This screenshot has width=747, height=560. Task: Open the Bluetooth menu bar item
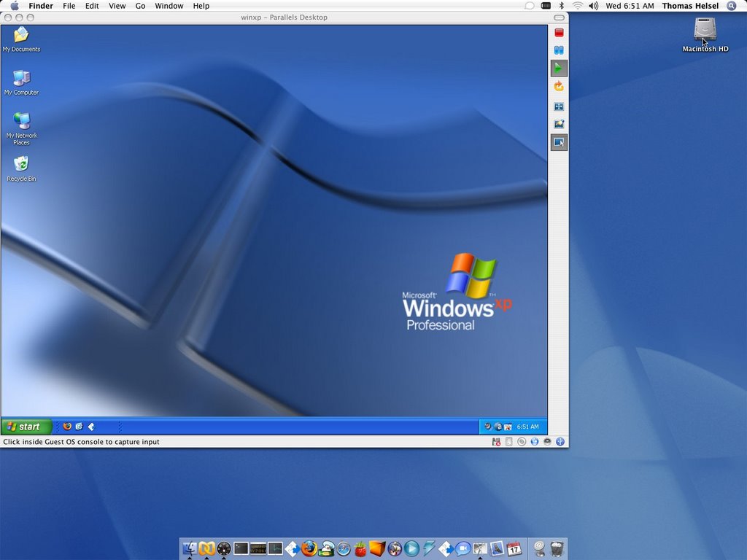[562, 6]
